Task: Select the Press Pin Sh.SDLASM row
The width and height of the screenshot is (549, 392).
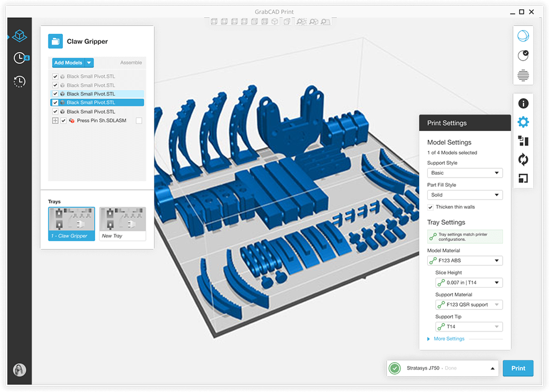Action: pos(97,120)
